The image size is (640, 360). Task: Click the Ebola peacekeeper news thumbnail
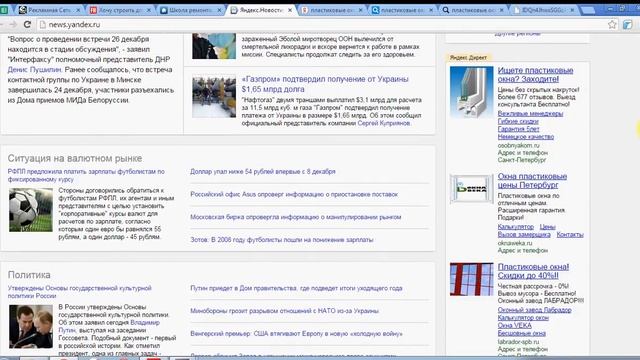coord(214,46)
